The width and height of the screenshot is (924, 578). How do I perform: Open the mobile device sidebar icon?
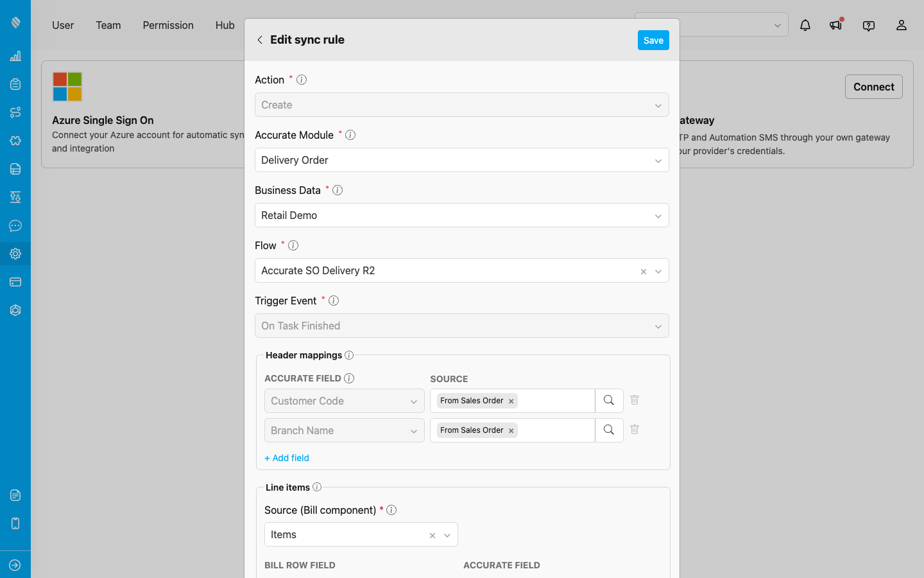click(x=15, y=523)
